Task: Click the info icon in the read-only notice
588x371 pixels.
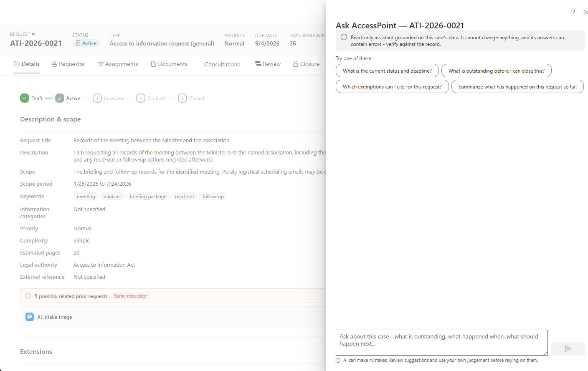Action: [x=344, y=37]
